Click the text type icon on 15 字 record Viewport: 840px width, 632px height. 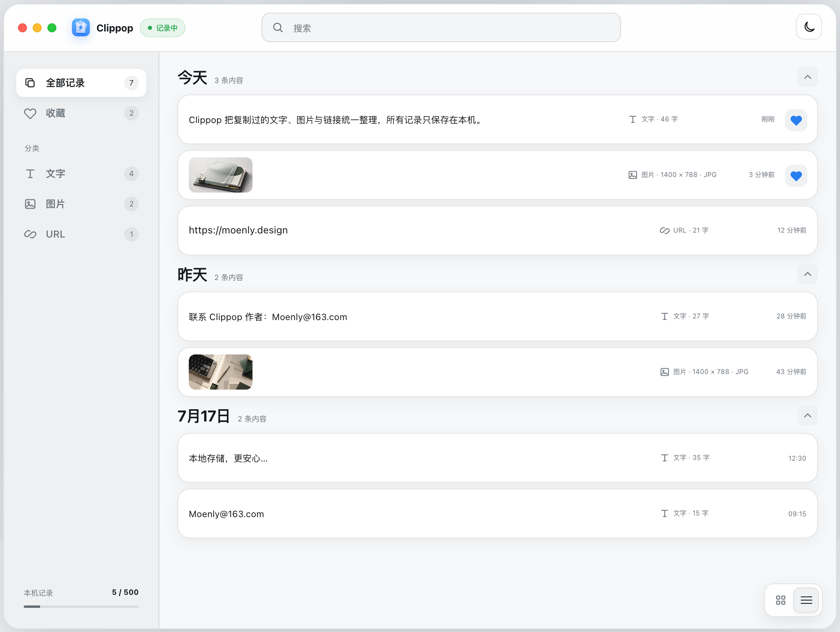(x=664, y=513)
